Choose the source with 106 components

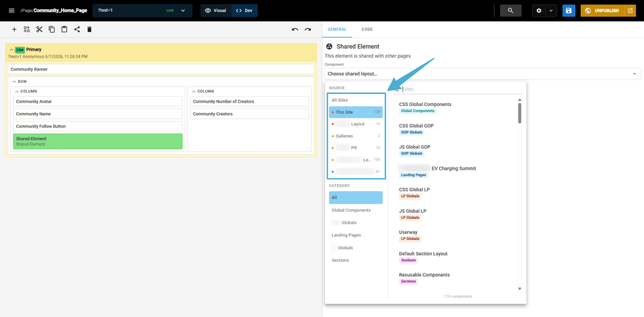[x=356, y=160]
